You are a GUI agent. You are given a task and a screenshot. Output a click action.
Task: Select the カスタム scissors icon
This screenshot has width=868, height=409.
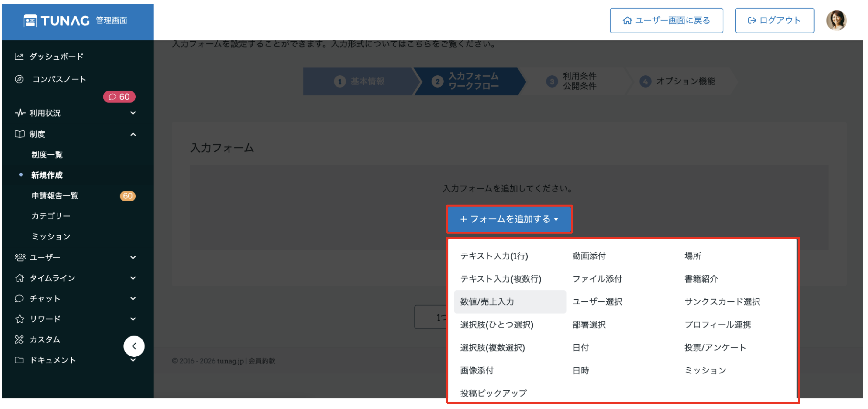click(19, 339)
